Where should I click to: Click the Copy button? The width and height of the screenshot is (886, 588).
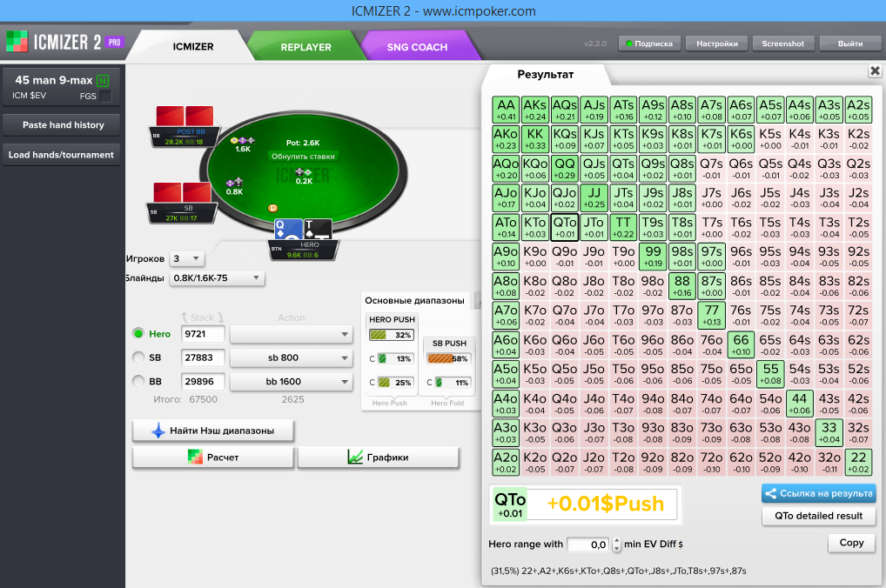(x=851, y=543)
